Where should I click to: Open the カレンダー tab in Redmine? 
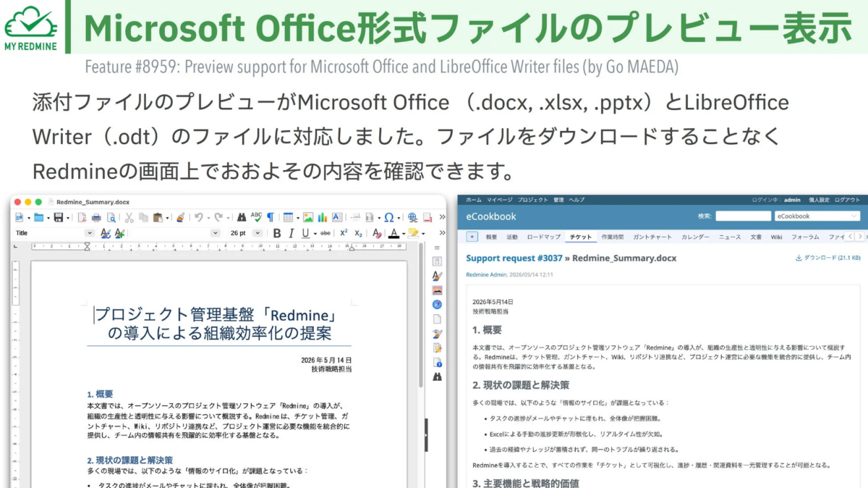tap(695, 237)
